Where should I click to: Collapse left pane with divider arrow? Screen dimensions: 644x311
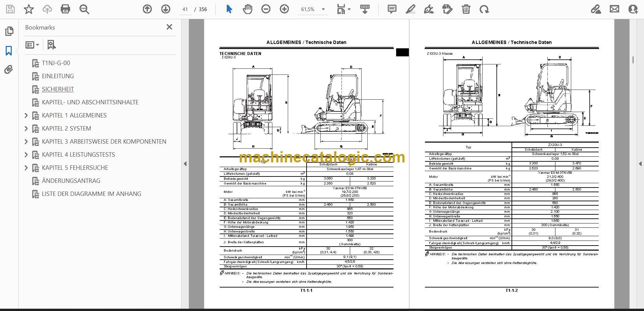coord(185,164)
